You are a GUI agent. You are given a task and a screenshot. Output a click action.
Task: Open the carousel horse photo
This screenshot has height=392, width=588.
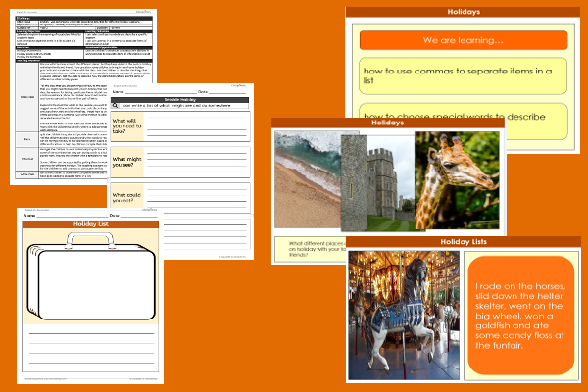click(x=404, y=316)
